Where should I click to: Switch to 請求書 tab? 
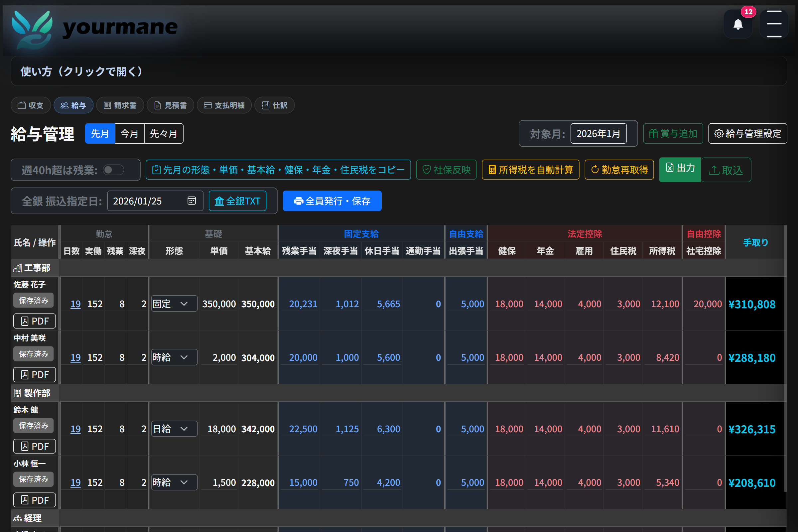pyautogui.click(x=120, y=105)
